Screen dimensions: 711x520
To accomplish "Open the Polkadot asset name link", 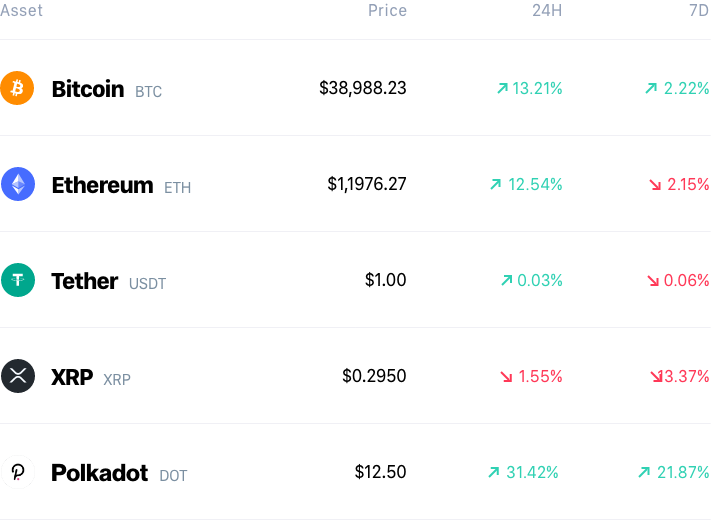I will (99, 473).
